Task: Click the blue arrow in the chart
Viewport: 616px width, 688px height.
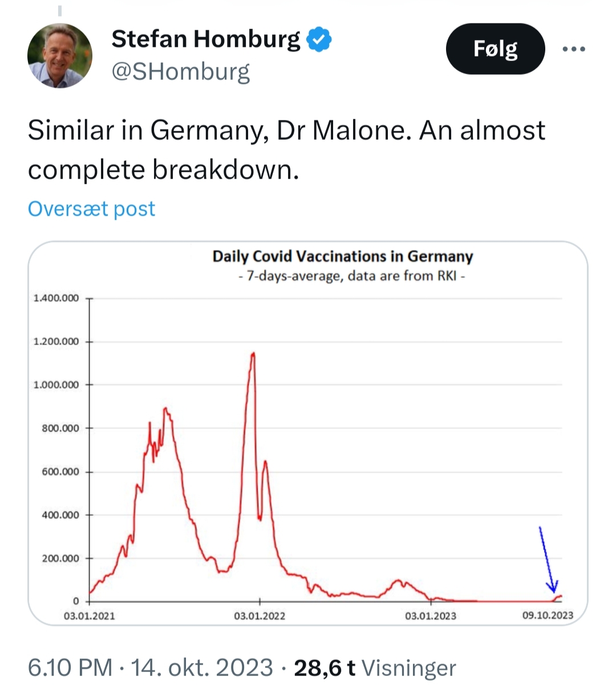Action: (x=546, y=559)
